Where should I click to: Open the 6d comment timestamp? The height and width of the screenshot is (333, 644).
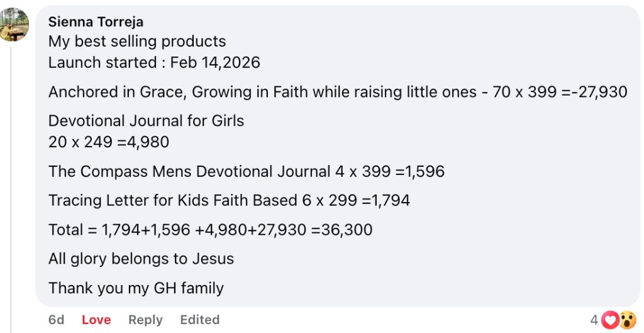(57, 320)
